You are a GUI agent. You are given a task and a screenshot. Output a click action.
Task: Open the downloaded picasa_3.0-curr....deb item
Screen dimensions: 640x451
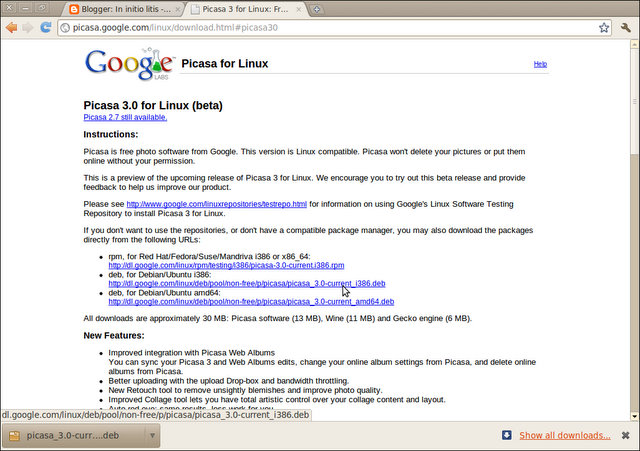coord(73,435)
